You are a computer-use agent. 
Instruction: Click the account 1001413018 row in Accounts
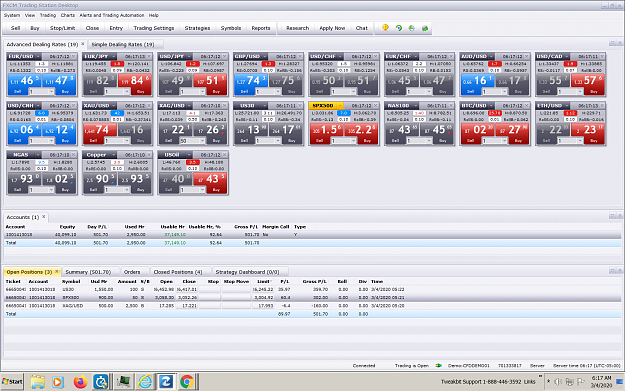(x=312, y=235)
